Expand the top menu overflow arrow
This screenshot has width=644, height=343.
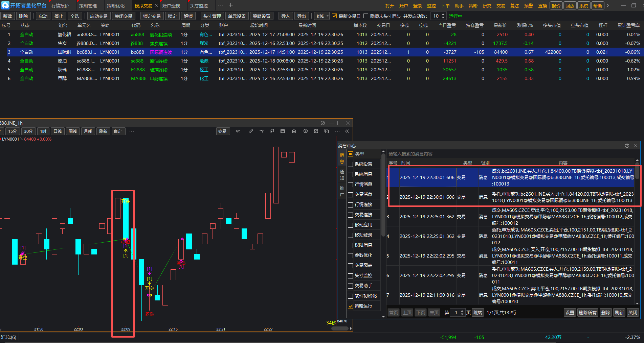coord(608,5)
